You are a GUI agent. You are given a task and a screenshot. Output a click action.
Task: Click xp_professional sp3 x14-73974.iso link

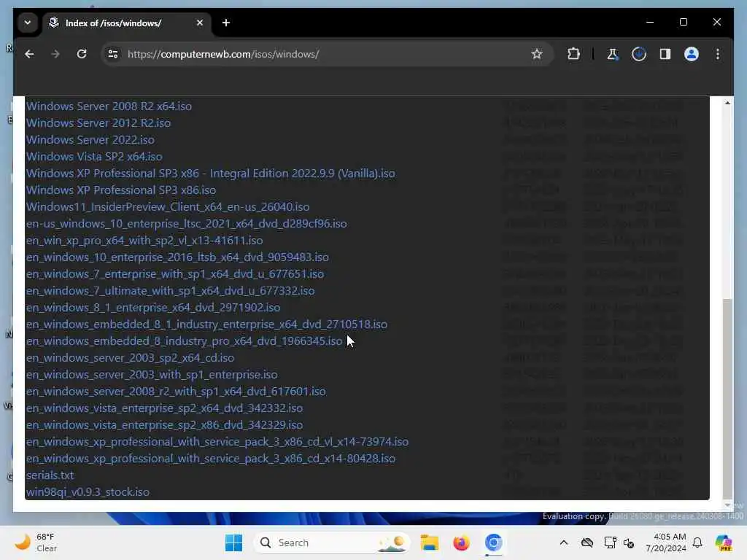tap(217, 441)
